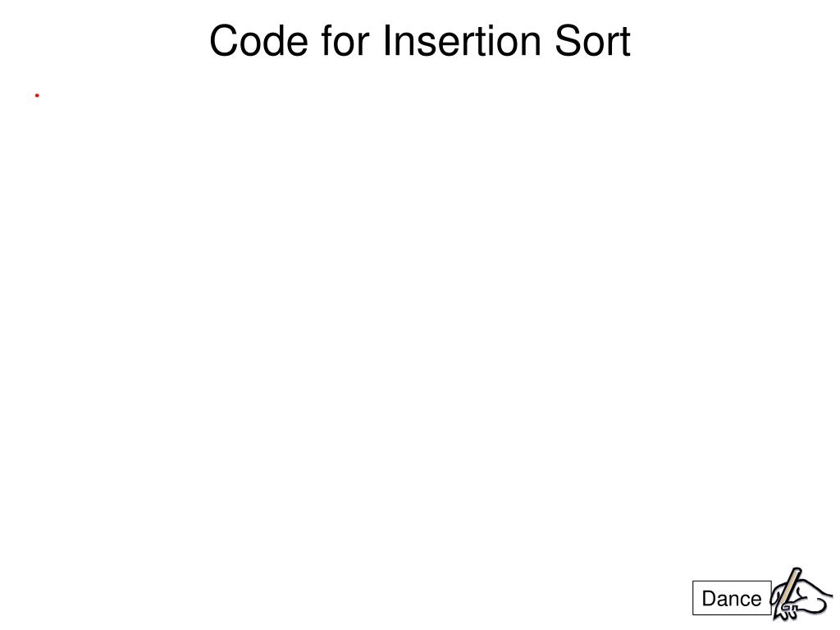Click the slide title Code for Insertion Sort

419,41
